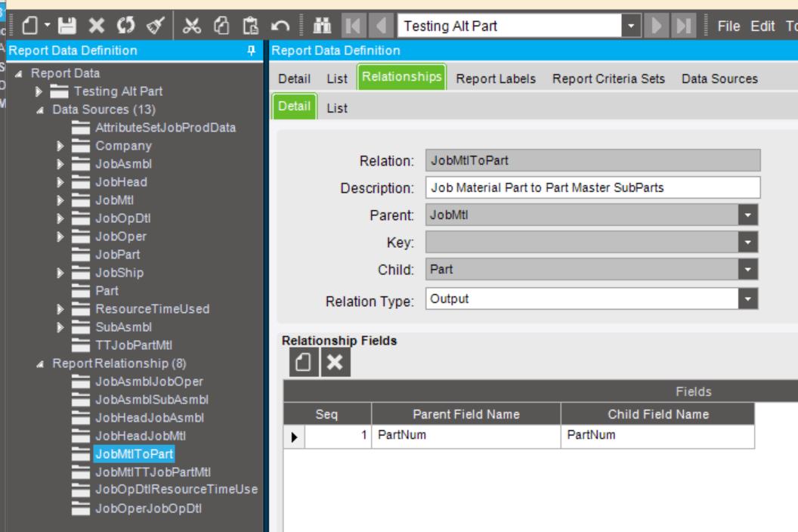Click the Cut scissors icon

191,26
